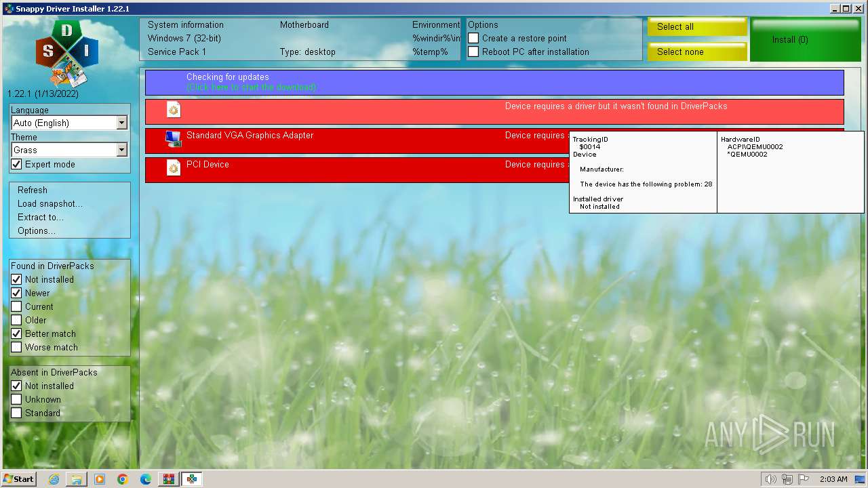Open Google Chrome from the taskbar
Screen dimensions: 868x488
point(123,479)
